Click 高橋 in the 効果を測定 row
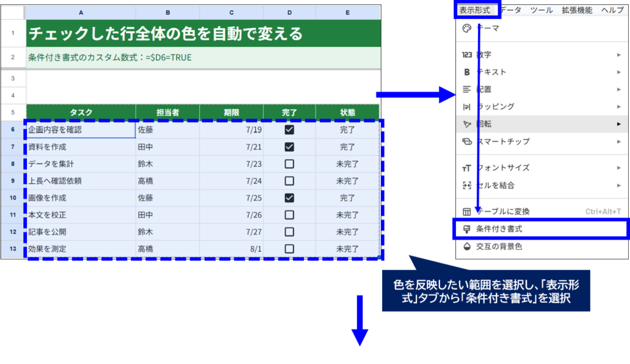 [x=167, y=248]
